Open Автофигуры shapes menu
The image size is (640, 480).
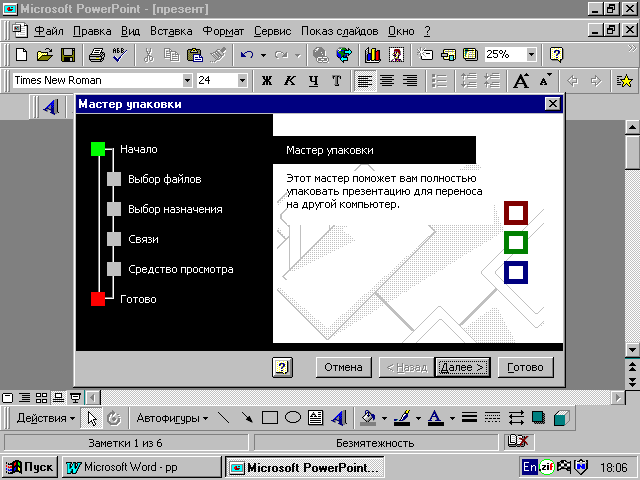pyautogui.click(x=172, y=418)
